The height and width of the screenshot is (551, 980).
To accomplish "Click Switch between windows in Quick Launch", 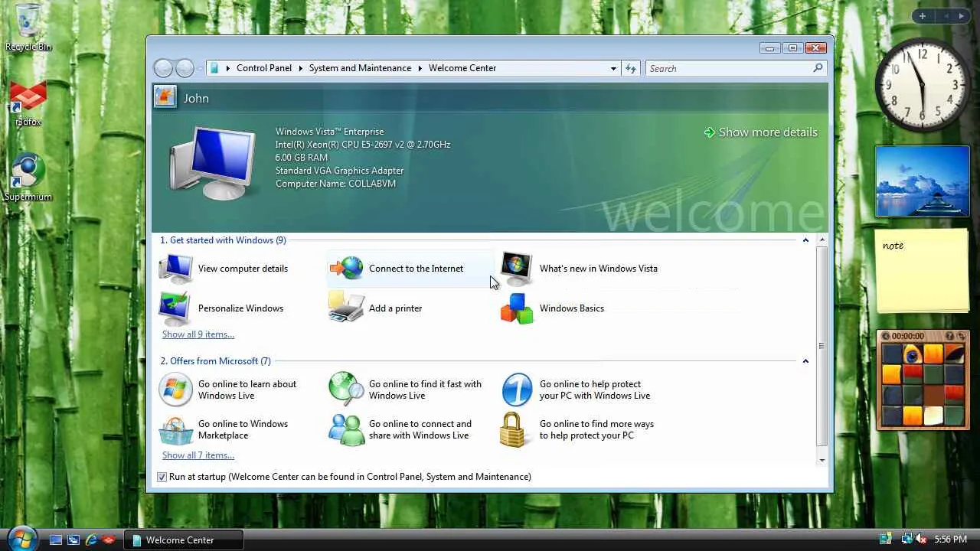I will [x=73, y=540].
